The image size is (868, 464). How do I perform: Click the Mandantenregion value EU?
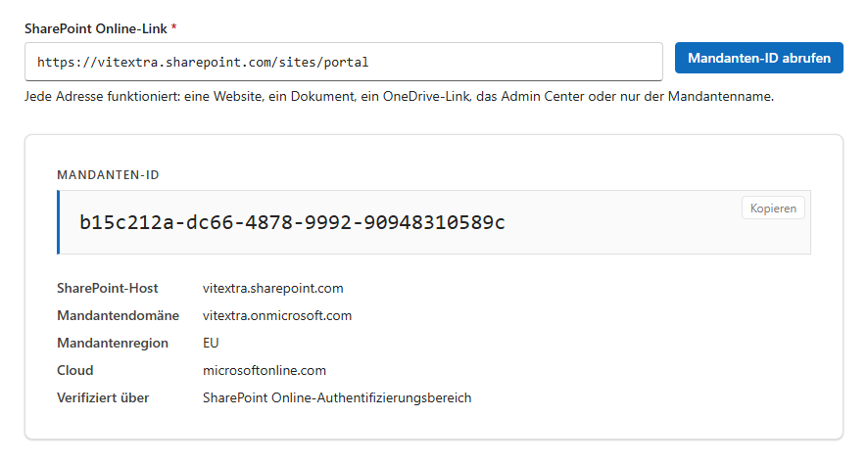point(211,343)
